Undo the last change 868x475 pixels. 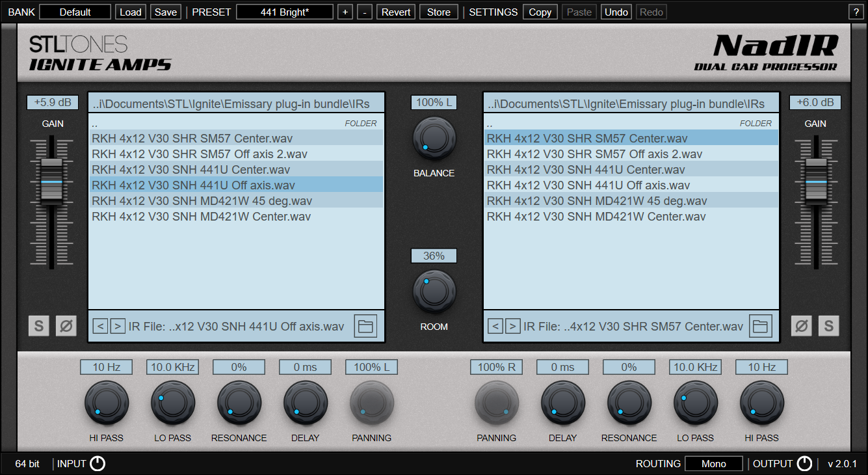(616, 12)
